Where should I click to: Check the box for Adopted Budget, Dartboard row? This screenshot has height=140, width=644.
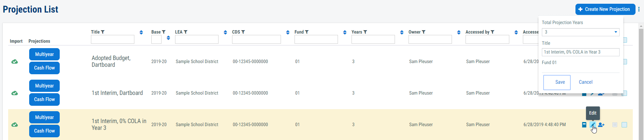coord(625,62)
